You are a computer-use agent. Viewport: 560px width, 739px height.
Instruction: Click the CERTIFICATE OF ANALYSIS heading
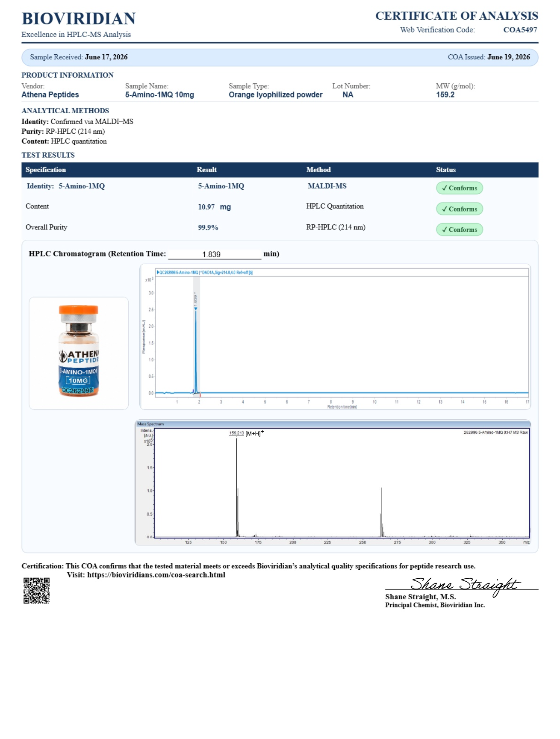click(457, 16)
